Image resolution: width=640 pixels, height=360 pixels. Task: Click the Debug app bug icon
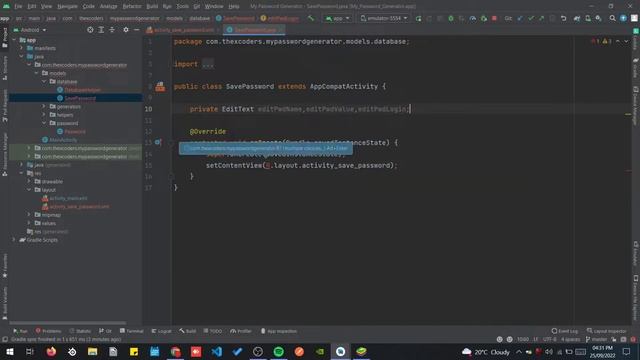coord(451,18)
